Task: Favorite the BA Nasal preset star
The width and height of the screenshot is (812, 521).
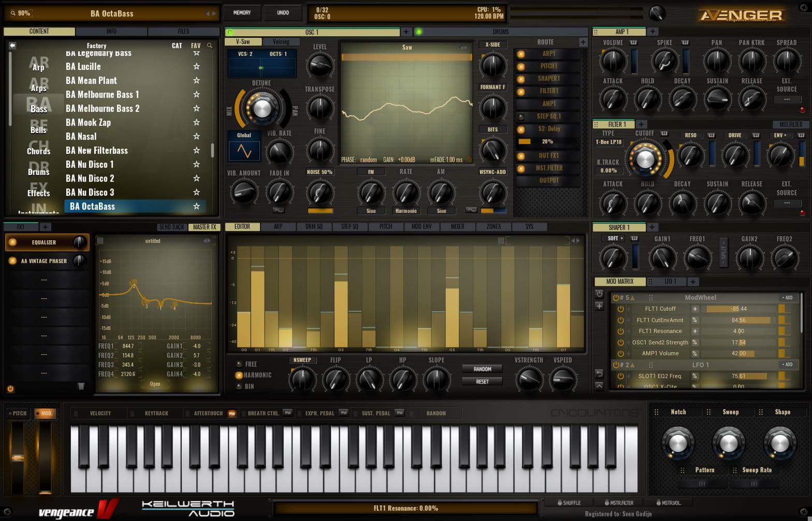Action: 196,136
